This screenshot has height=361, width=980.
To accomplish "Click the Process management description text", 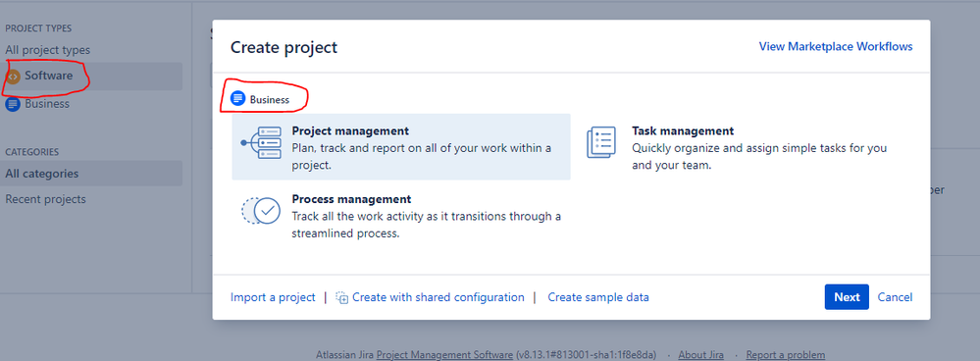I will click(x=427, y=225).
